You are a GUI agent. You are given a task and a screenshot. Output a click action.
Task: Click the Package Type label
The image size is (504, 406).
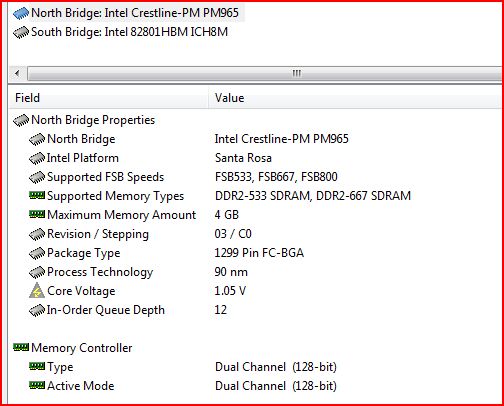click(83, 253)
